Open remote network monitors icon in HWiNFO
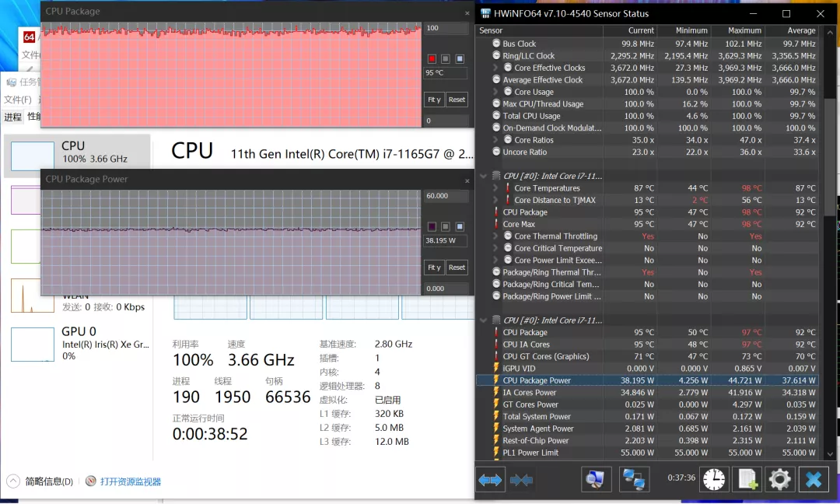Image resolution: width=840 pixels, height=504 pixels. tap(635, 479)
